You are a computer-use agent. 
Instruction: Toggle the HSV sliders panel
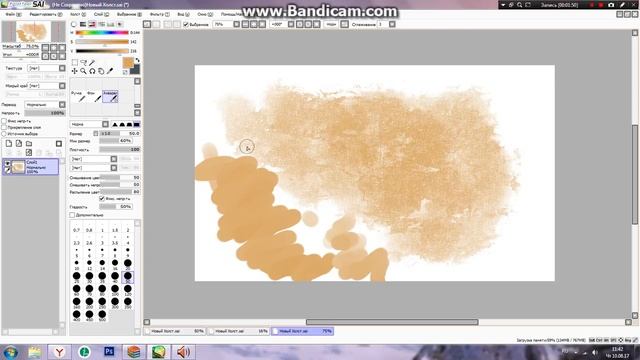(x=92, y=24)
